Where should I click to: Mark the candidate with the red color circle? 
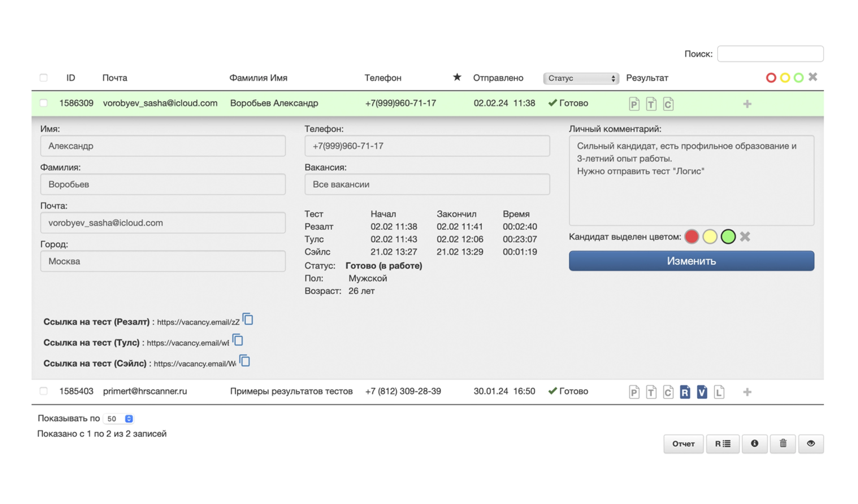tap(692, 236)
